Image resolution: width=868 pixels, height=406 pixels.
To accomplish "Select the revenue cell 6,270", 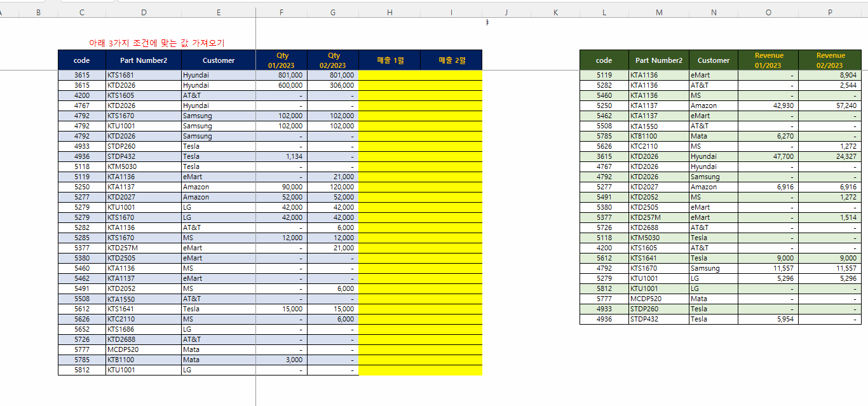I will tap(768, 136).
